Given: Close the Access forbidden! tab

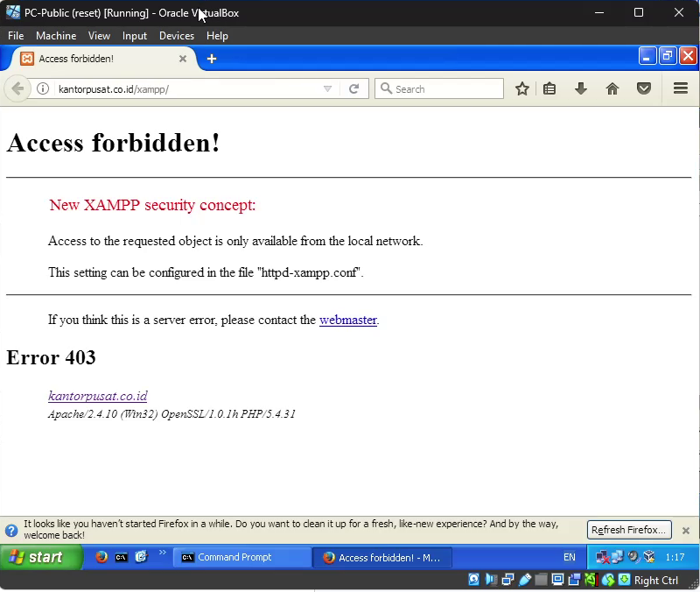Looking at the screenshot, I should point(183,59).
